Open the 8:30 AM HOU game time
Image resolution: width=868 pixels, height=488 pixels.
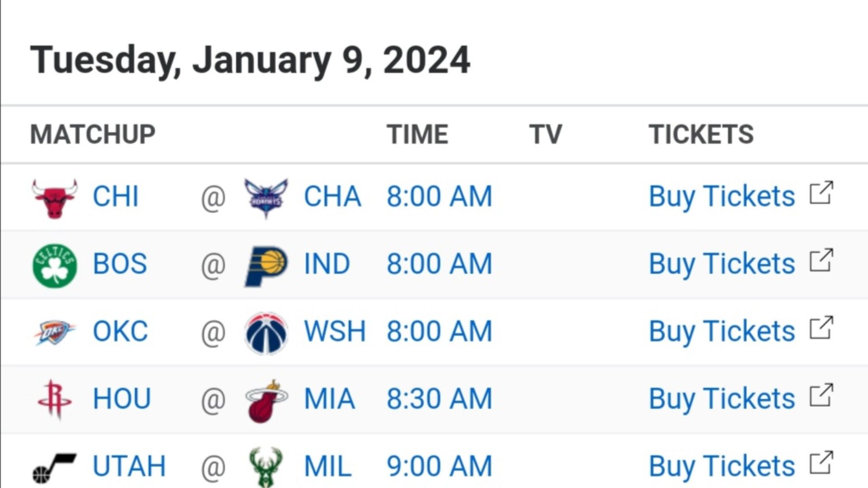pyautogui.click(x=439, y=399)
